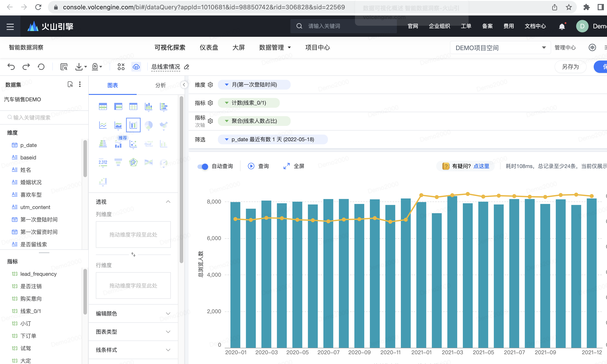The image size is (607, 364).
Task: Switch to the 图表 tab
Action: click(x=113, y=85)
